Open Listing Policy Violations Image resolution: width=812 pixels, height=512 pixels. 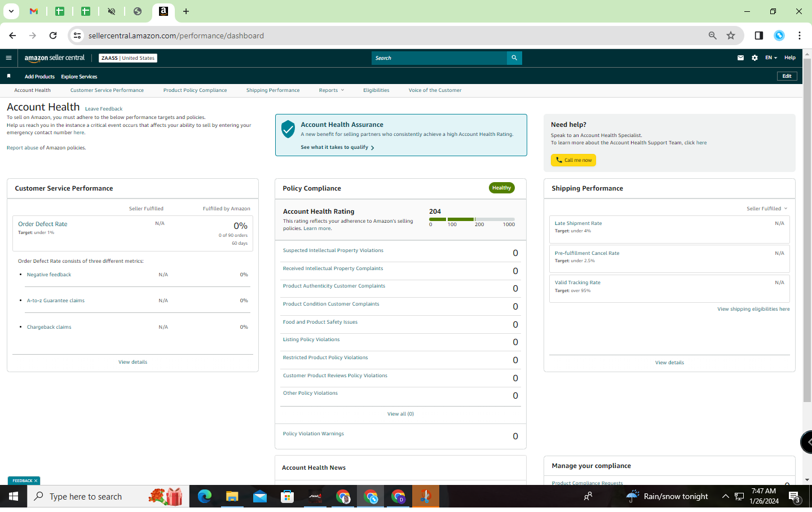[x=311, y=339]
